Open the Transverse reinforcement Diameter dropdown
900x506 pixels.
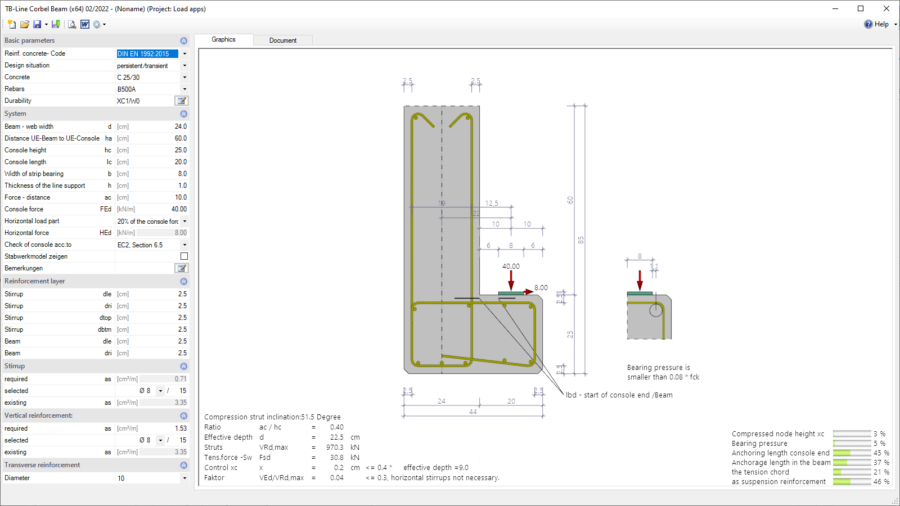184,478
